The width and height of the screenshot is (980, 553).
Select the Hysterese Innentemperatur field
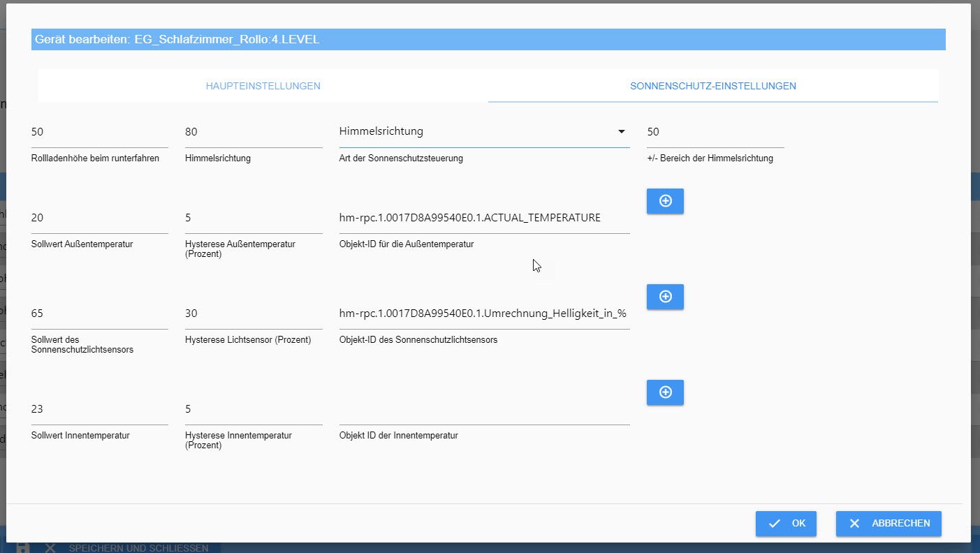[254, 410]
